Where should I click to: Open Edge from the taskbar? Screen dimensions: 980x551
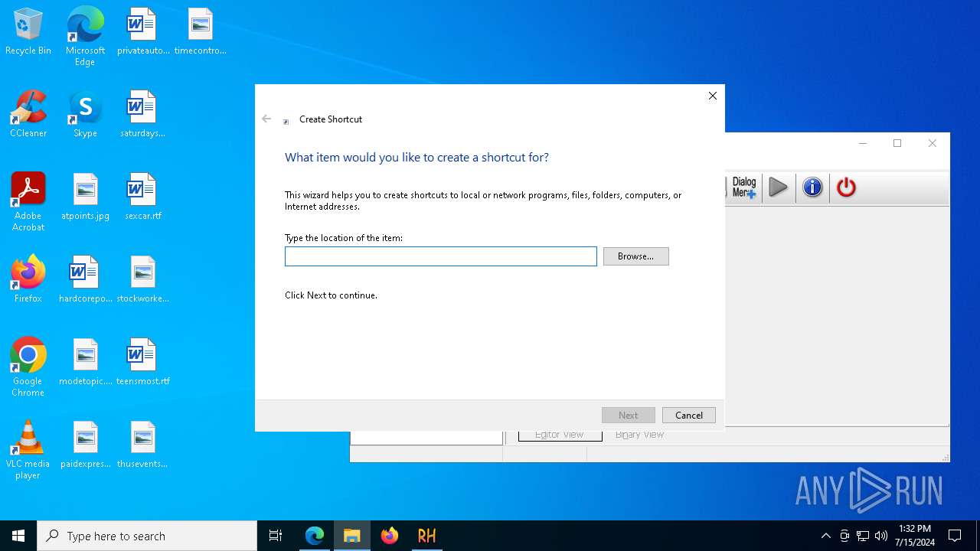[x=315, y=536]
